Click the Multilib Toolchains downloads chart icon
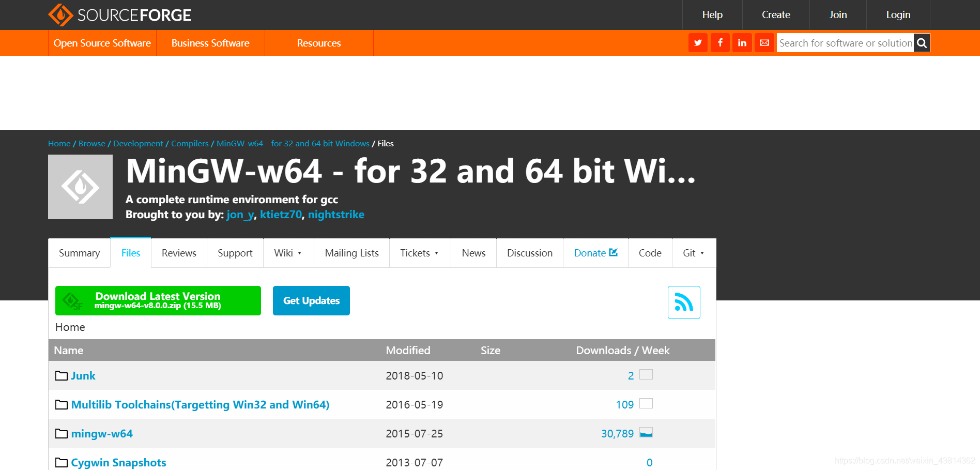This screenshot has height=470, width=980. tap(646, 403)
